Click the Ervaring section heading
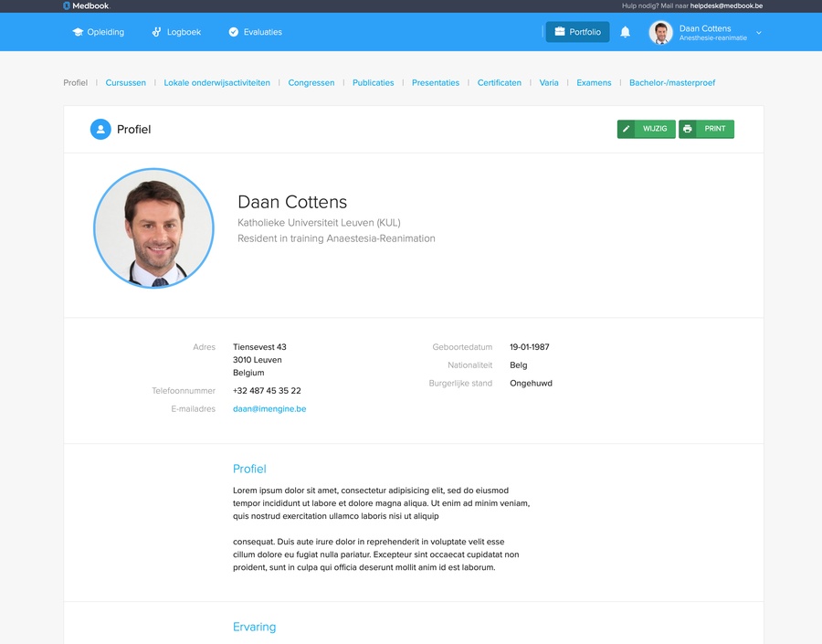 [x=254, y=628]
